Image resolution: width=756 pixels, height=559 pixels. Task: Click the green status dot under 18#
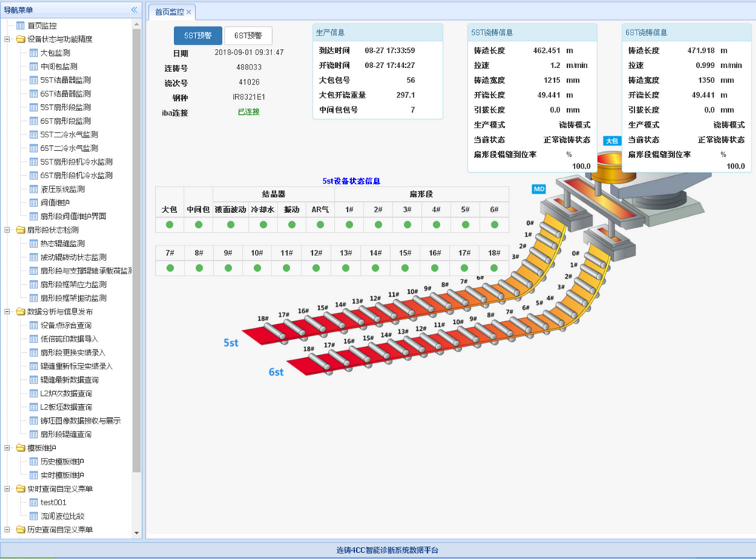click(494, 268)
